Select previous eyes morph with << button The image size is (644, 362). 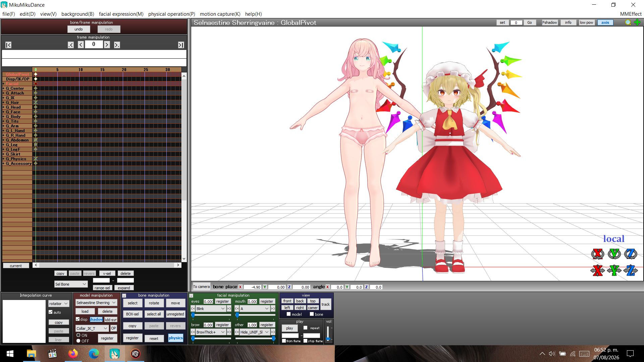[193, 308]
